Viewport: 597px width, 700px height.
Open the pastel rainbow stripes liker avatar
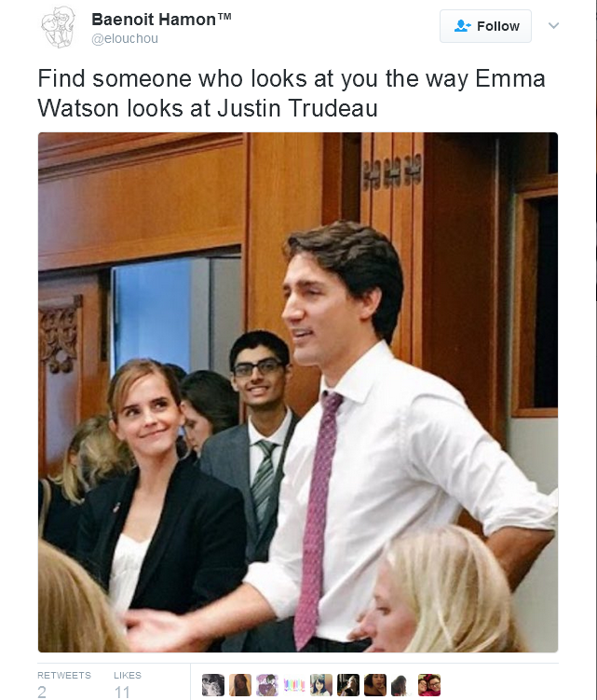[294, 685]
